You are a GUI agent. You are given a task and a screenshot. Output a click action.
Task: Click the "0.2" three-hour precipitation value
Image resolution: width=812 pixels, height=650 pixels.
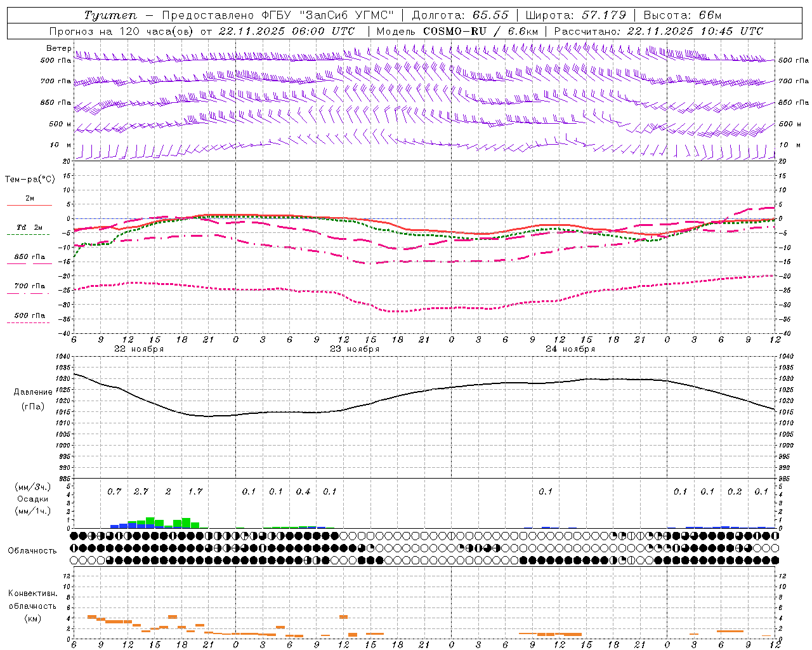click(x=735, y=492)
